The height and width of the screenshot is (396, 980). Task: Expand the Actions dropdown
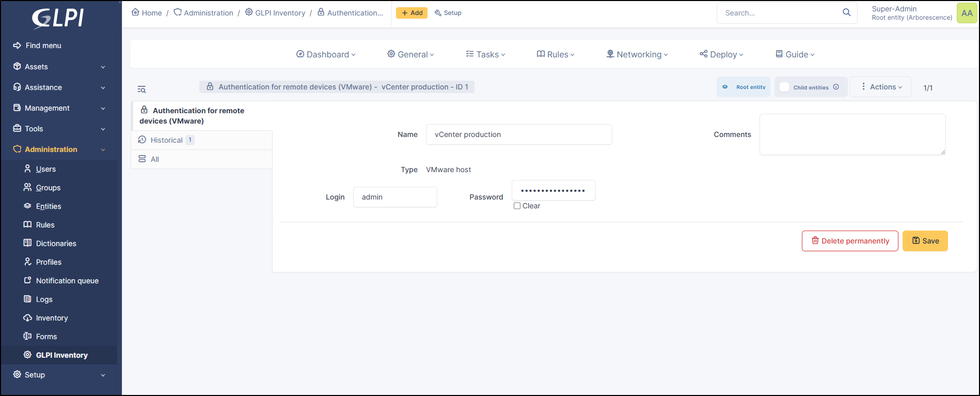[881, 87]
